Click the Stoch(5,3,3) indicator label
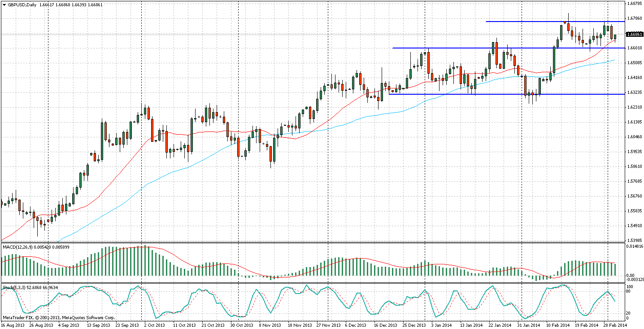This screenshot has width=644, height=329. [x=13, y=287]
